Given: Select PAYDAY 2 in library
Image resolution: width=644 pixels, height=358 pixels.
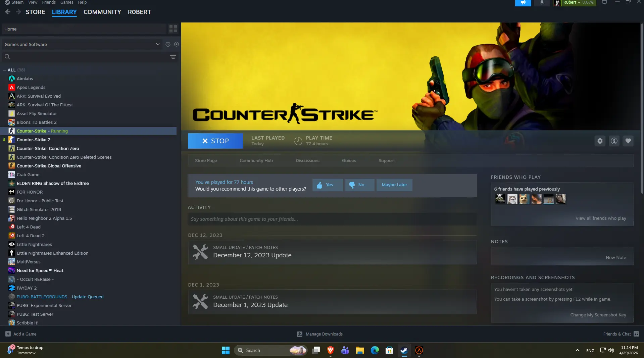Looking at the screenshot, I should [x=27, y=288].
